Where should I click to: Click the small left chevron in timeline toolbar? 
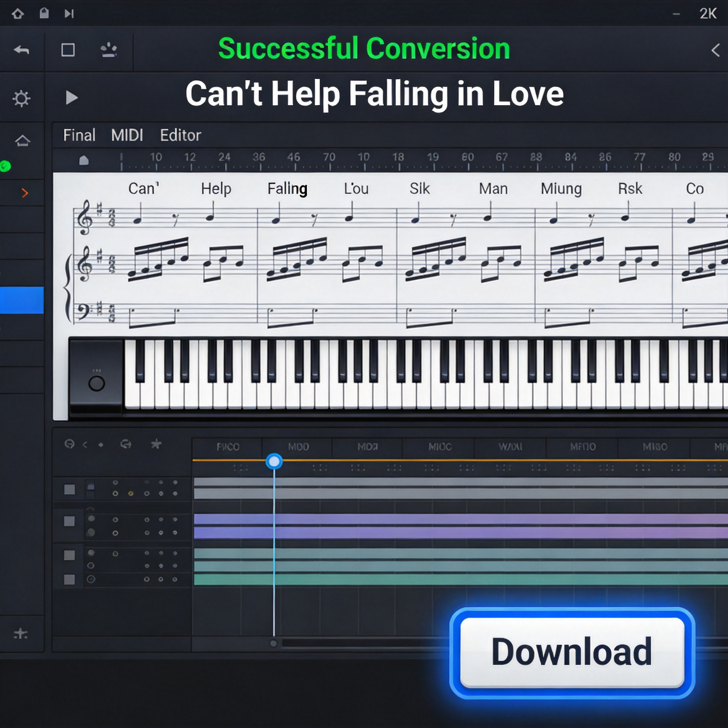[x=85, y=445]
